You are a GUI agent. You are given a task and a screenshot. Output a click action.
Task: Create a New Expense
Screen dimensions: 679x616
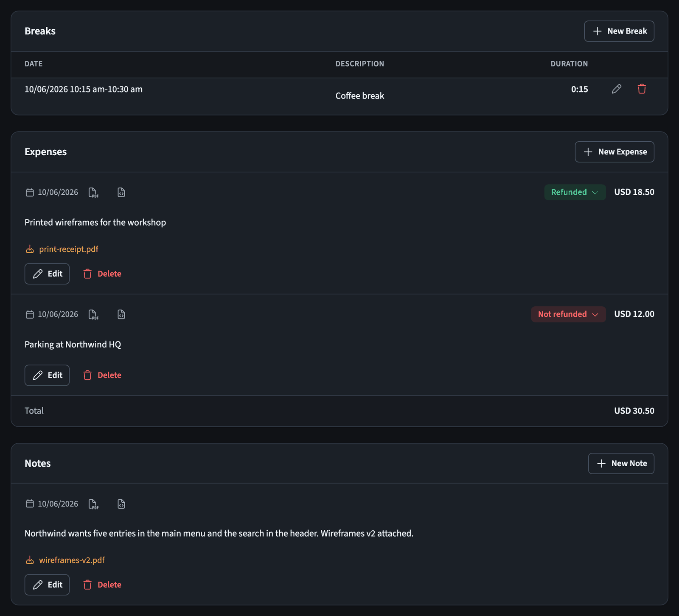point(614,152)
